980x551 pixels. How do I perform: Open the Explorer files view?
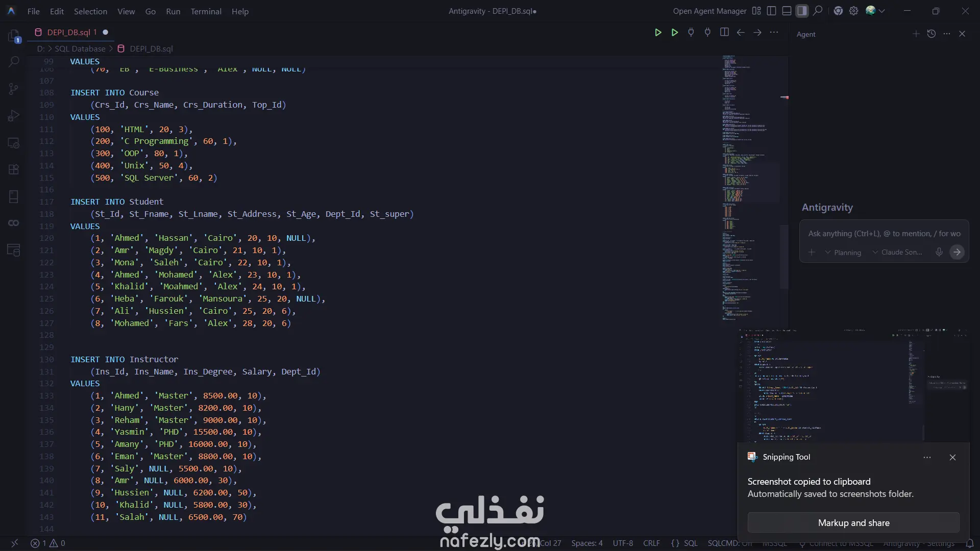tap(14, 36)
